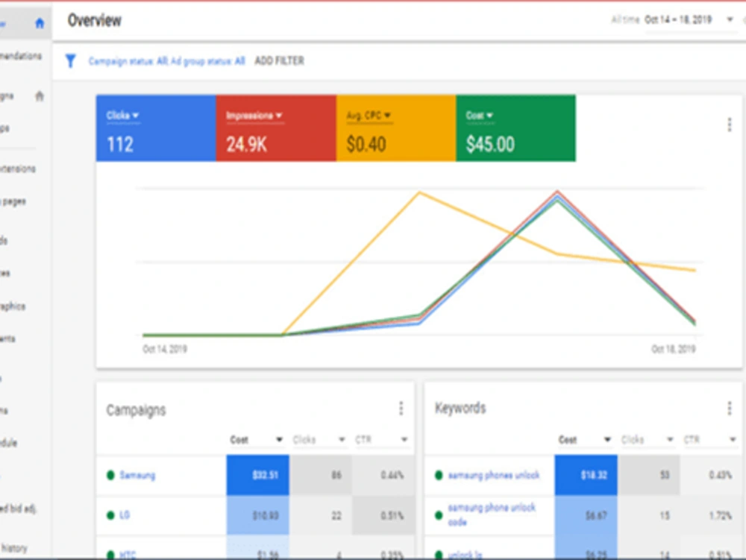Click the 24.9K impressions value
The width and height of the screenshot is (746, 560).
point(246,144)
